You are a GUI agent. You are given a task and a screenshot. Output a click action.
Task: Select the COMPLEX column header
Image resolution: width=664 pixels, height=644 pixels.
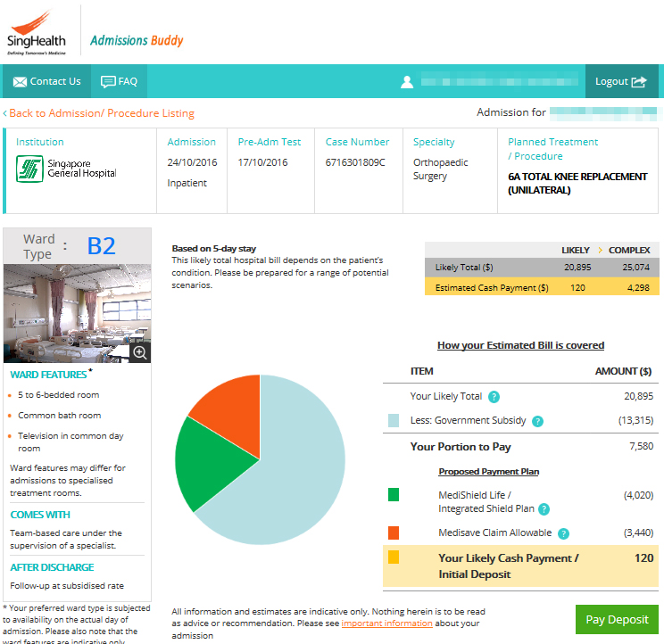(x=629, y=250)
